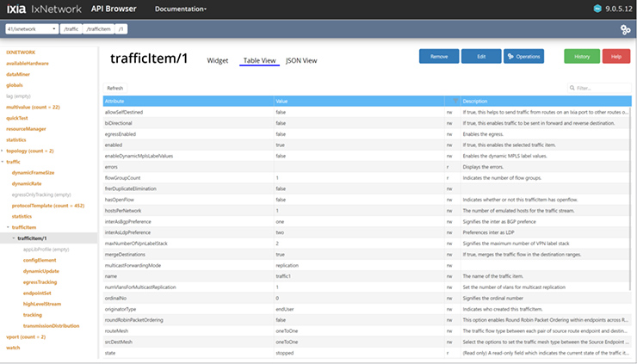
Task: Select endpointSet under trafficItem/1
Action: [x=37, y=293]
